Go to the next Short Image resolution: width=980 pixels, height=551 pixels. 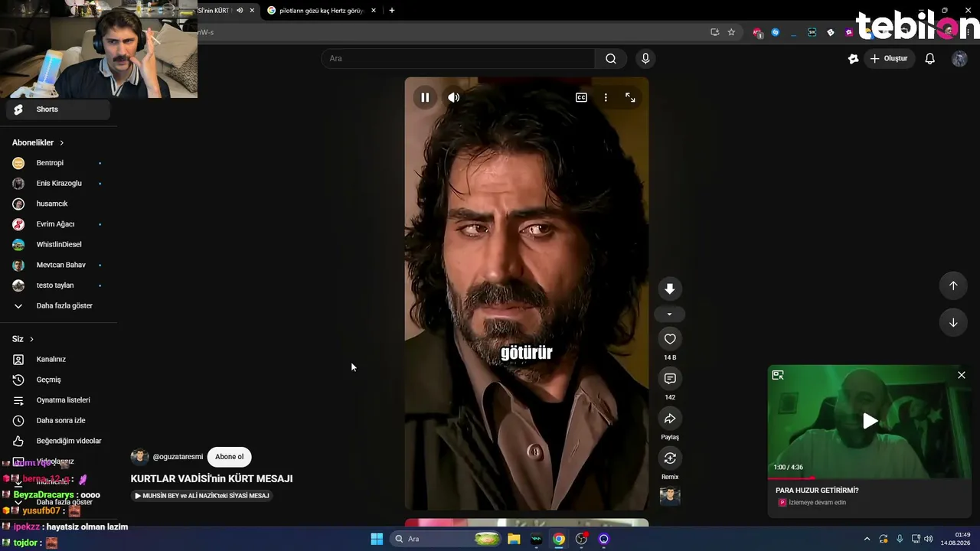click(x=953, y=322)
